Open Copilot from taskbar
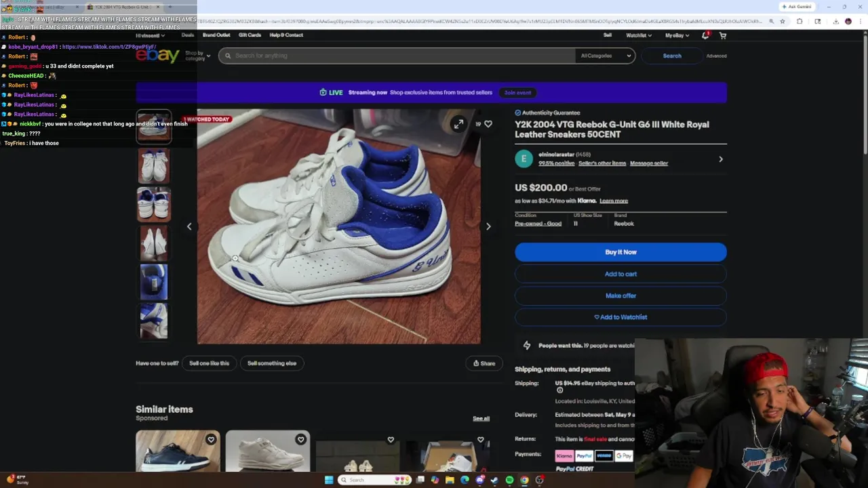868x488 pixels. point(435,480)
